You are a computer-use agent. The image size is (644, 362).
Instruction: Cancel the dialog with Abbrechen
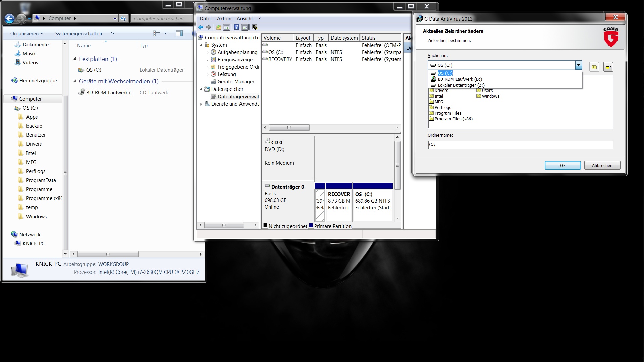[x=602, y=165]
